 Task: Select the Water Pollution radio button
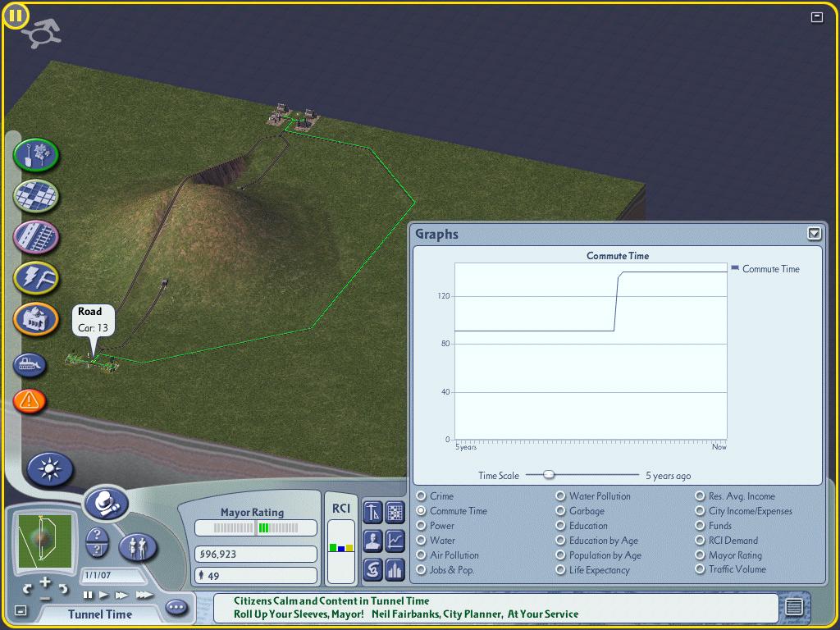[560, 496]
